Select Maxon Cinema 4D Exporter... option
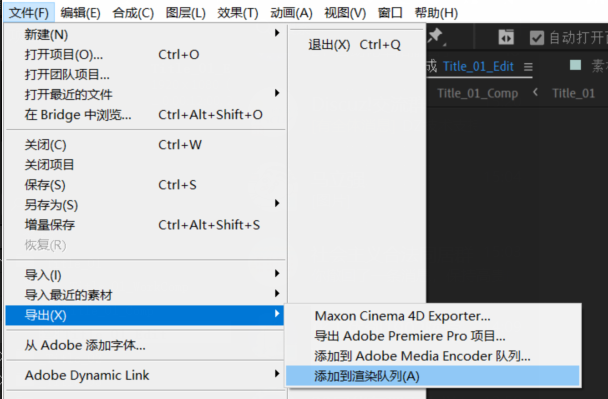 433,316
